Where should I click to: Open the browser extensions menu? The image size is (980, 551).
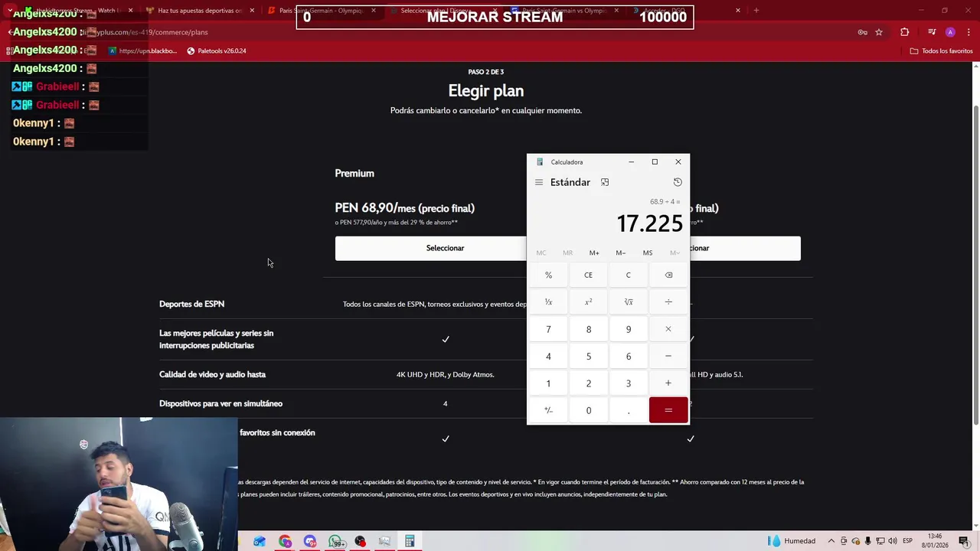click(x=905, y=32)
